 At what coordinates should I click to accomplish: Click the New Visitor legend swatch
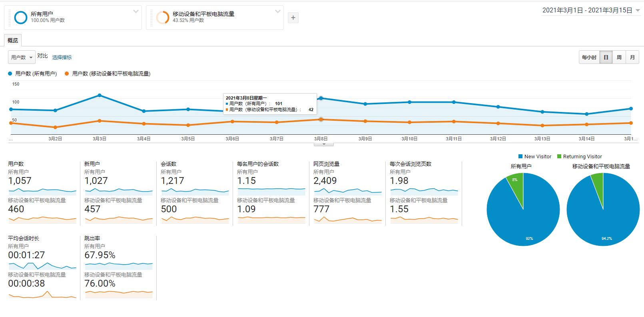(x=520, y=156)
